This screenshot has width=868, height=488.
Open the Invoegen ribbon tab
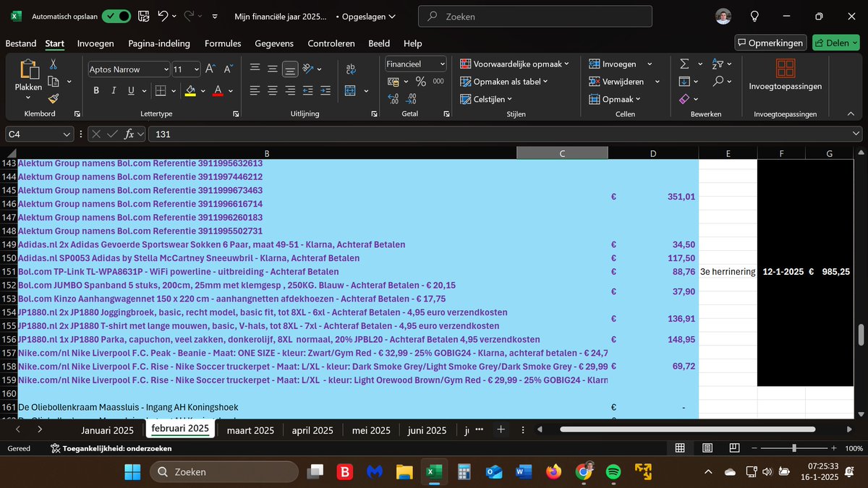click(x=95, y=43)
